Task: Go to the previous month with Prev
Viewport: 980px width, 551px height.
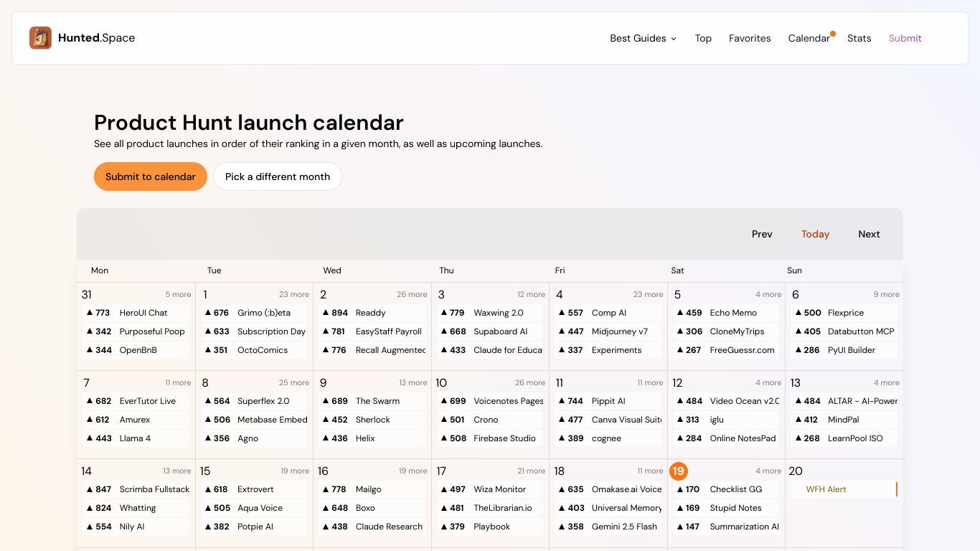Action: [762, 234]
